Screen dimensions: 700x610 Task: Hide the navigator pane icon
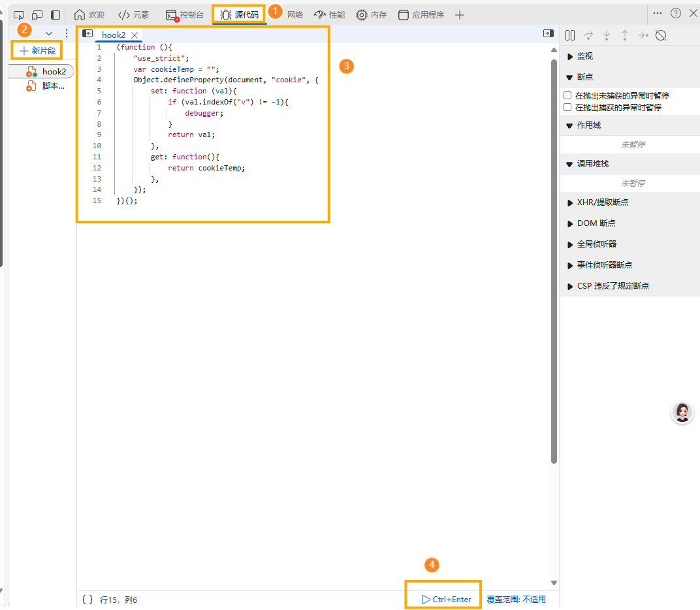(87, 33)
